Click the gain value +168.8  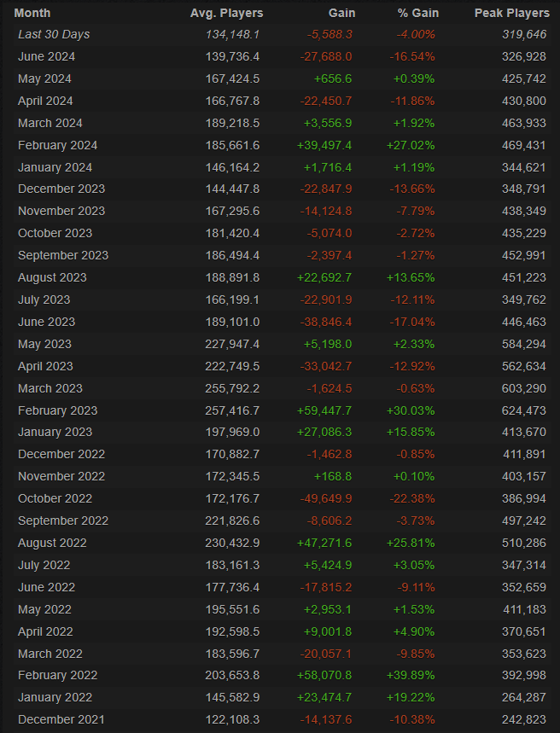(x=333, y=476)
